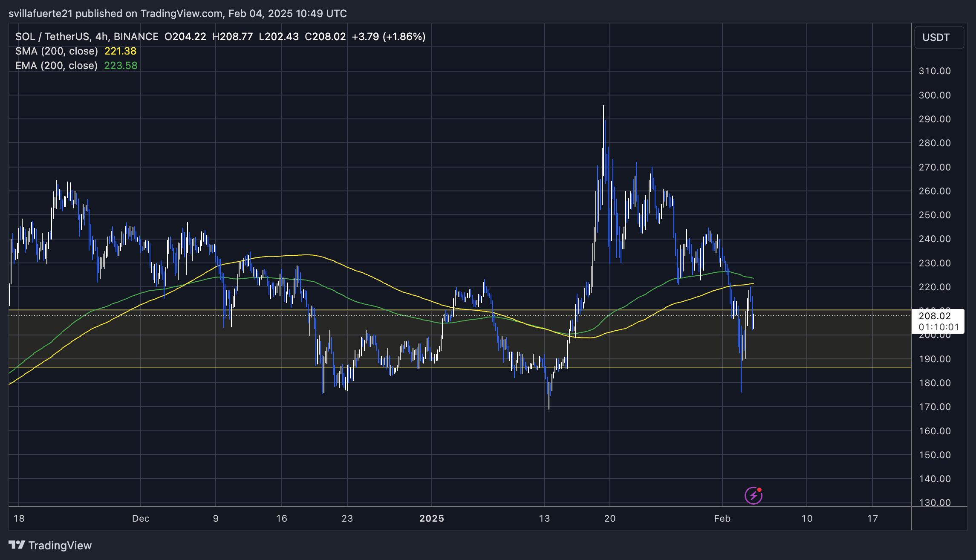Screen dimensions: 976x560
Task: Click the 2025 date label on time axis
Action: [432, 518]
